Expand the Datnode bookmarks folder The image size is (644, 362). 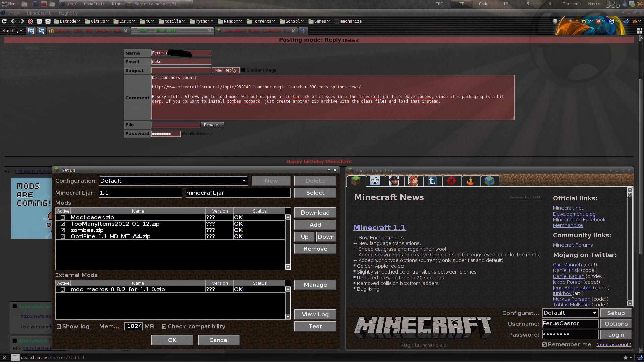coord(67,21)
